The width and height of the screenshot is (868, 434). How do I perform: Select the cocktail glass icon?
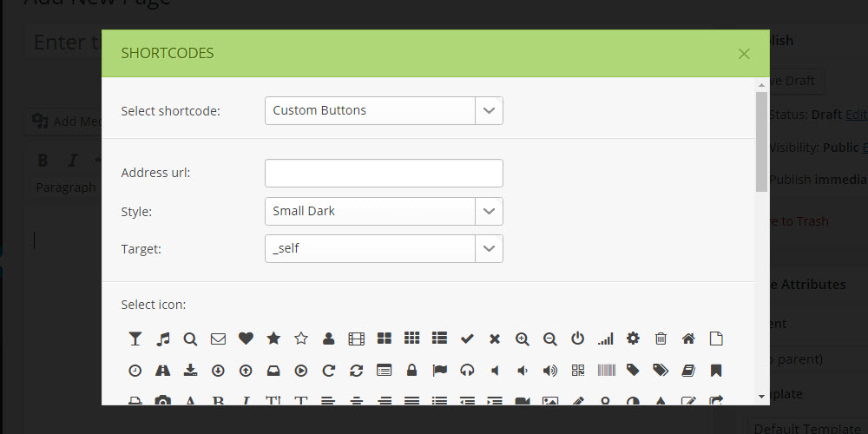[135, 339]
